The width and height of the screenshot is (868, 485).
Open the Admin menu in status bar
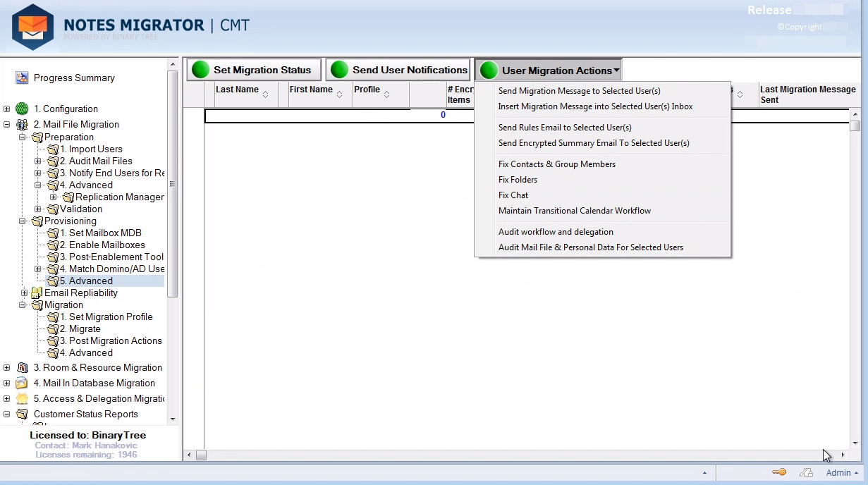coord(842,473)
